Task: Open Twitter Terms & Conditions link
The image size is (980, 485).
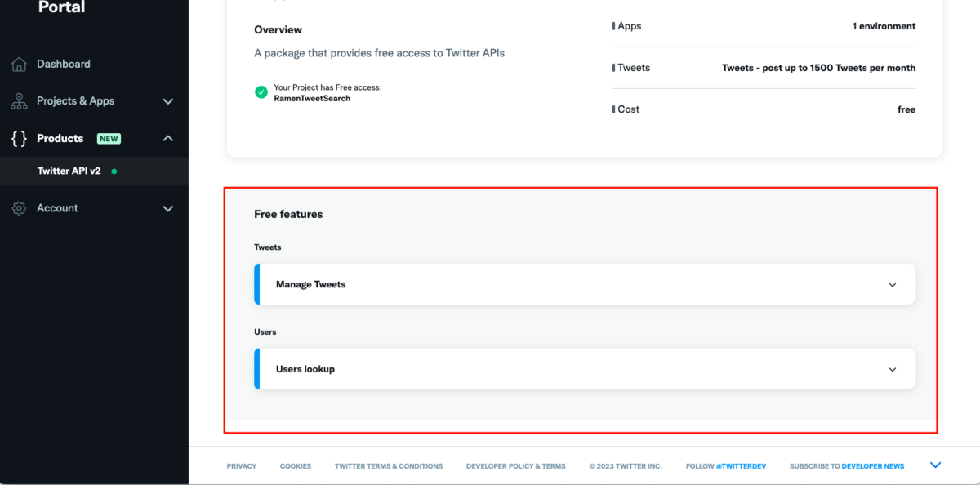Action: [389, 466]
